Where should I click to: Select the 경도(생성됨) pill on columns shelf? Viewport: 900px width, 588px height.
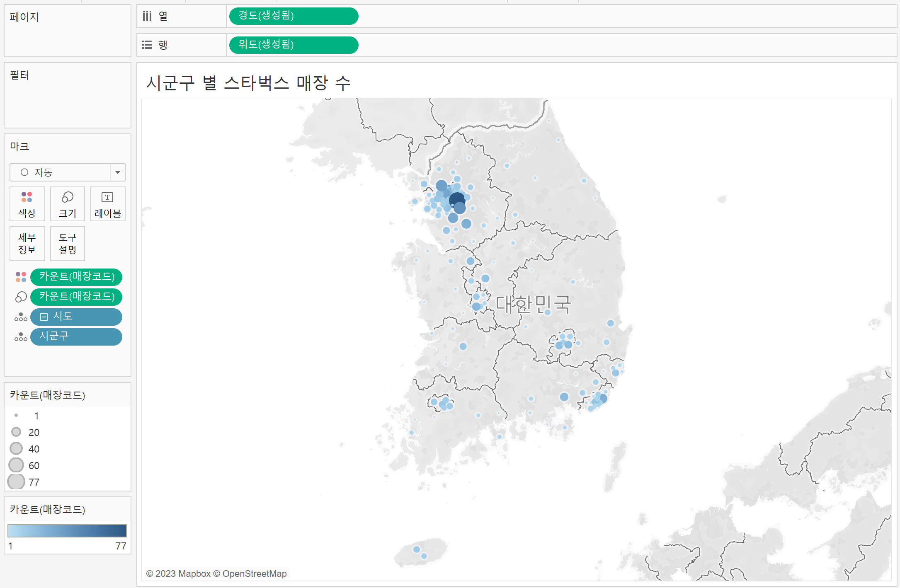click(294, 16)
